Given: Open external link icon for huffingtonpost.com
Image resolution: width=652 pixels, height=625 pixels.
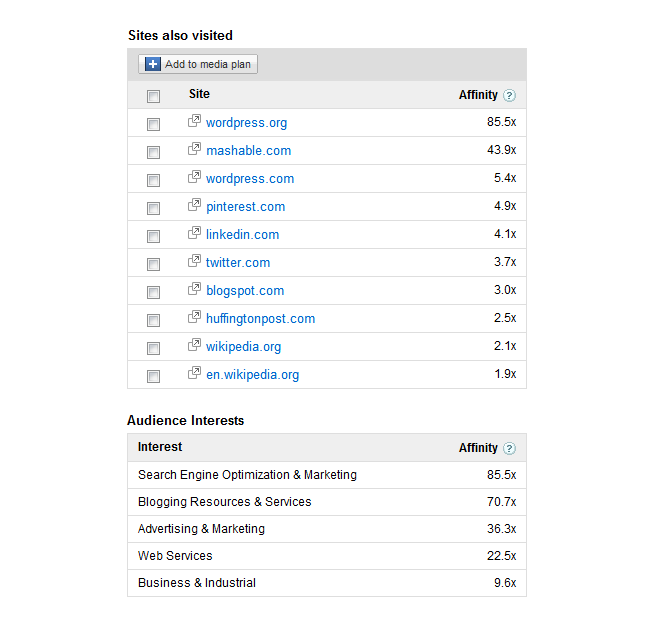Looking at the screenshot, I should (194, 316).
